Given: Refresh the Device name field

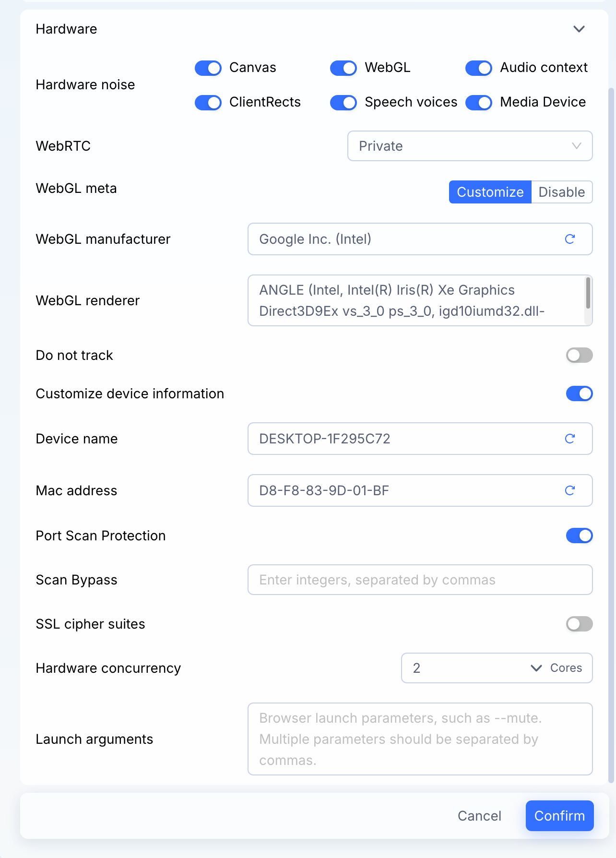Looking at the screenshot, I should (569, 439).
